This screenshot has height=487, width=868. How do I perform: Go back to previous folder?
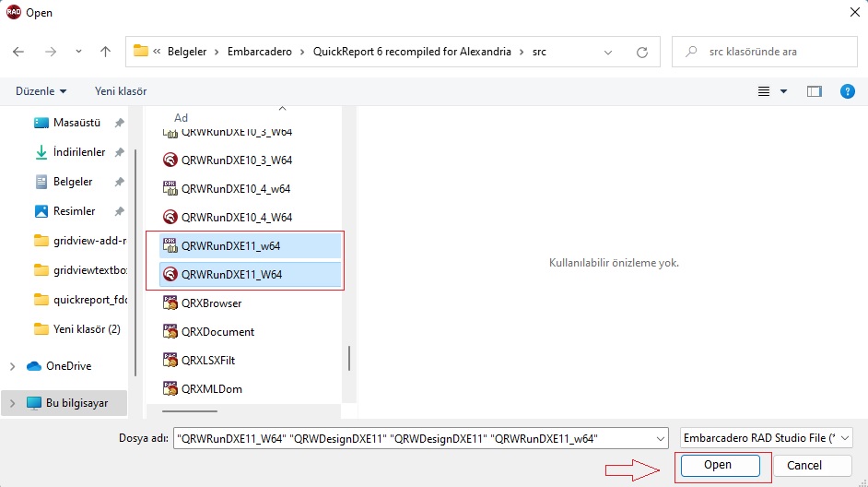[x=18, y=52]
